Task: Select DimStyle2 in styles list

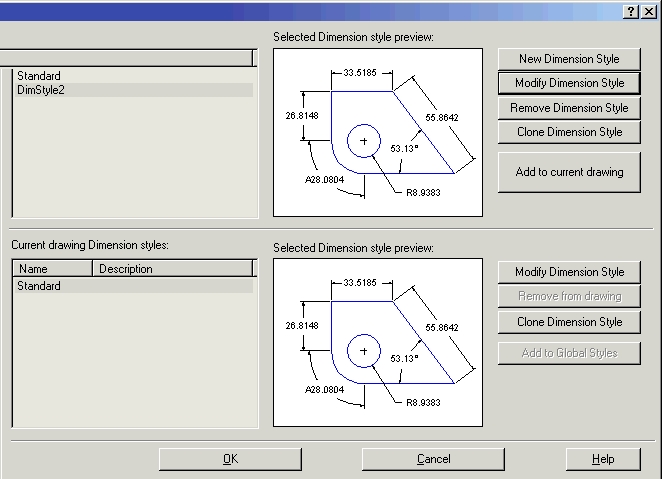Action: [x=133, y=90]
